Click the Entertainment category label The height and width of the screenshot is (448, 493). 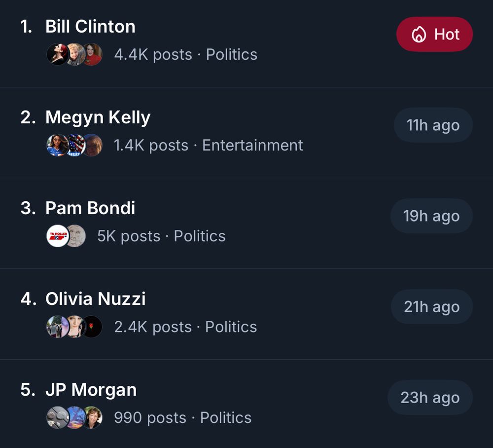pos(252,145)
